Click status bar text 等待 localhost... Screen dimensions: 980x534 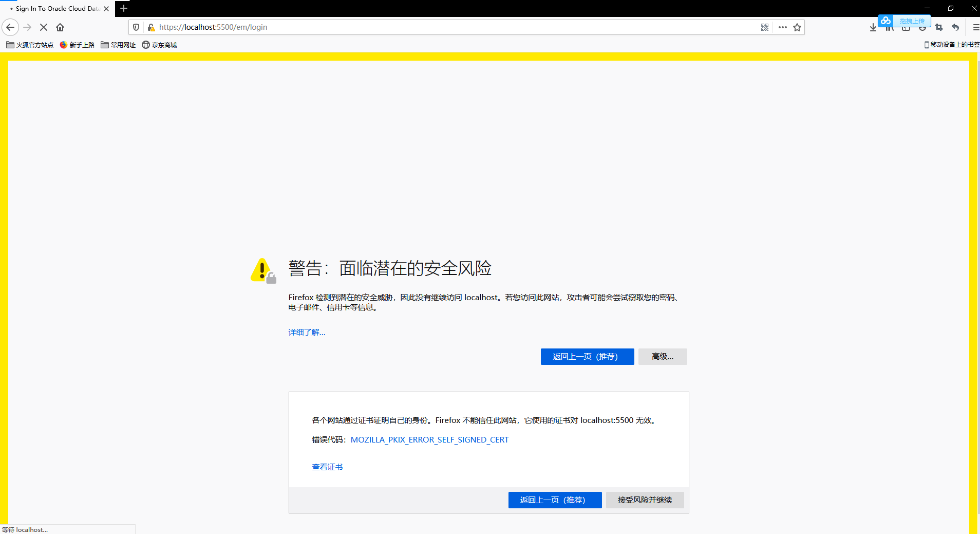coord(25,529)
